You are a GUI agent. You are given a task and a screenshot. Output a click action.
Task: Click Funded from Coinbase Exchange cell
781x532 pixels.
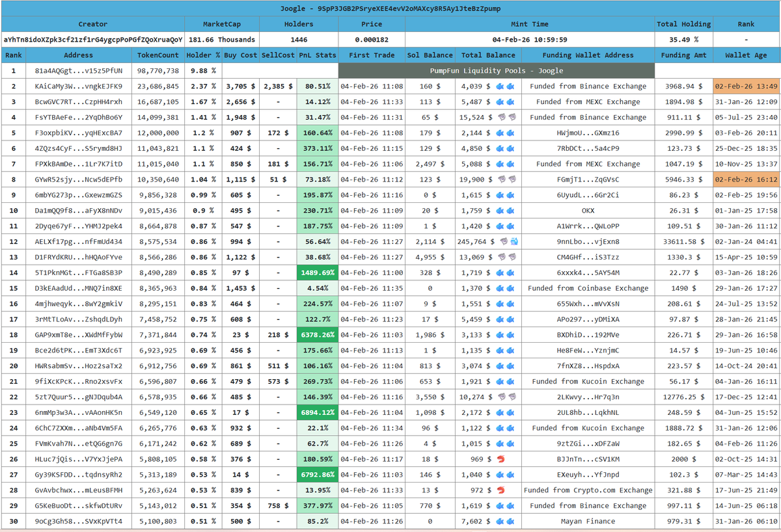[588, 289]
